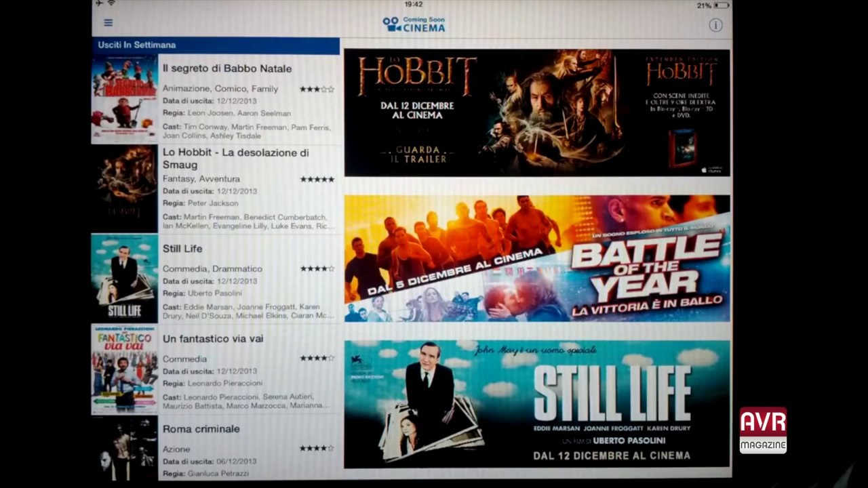868x488 pixels.
Task: Open the Hobbit banner advertisement
Action: click(x=537, y=113)
